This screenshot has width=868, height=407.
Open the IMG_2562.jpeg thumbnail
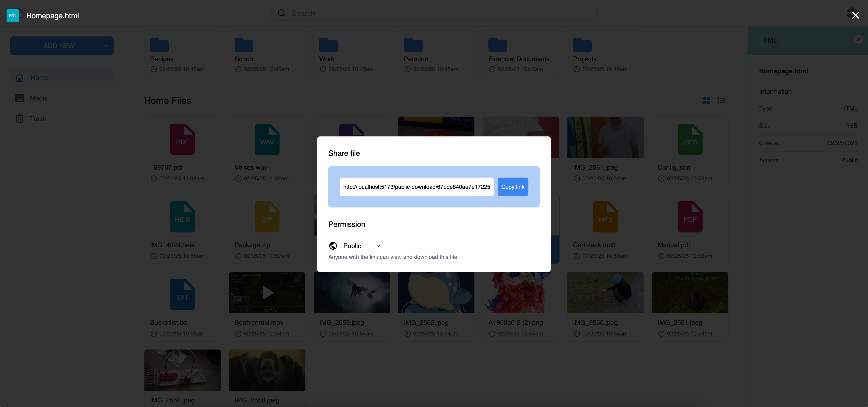pos(436,293)
